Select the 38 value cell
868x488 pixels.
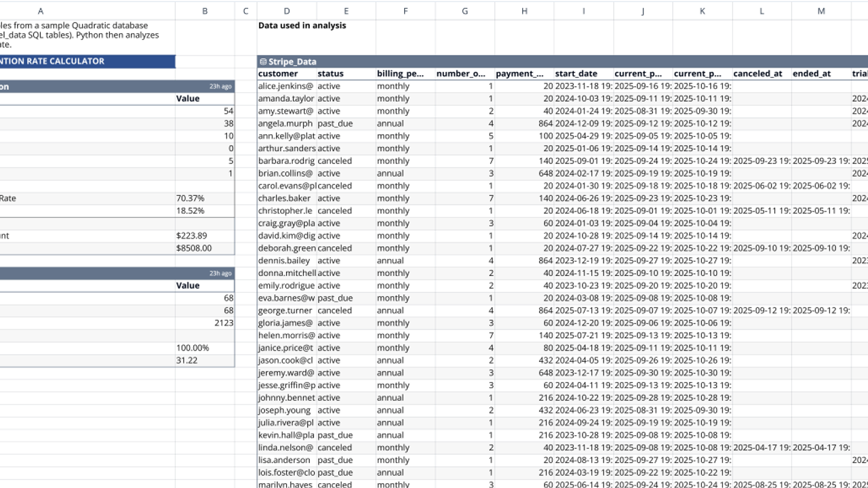pos(205,123)
